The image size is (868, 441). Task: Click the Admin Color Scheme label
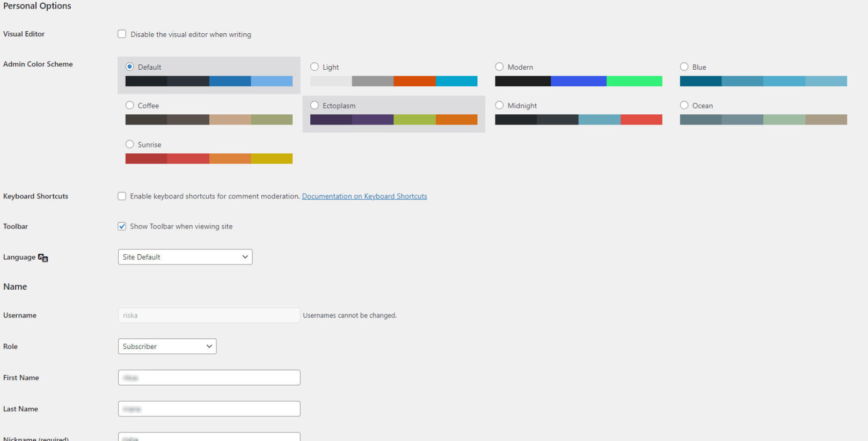[x=38, y=64]
